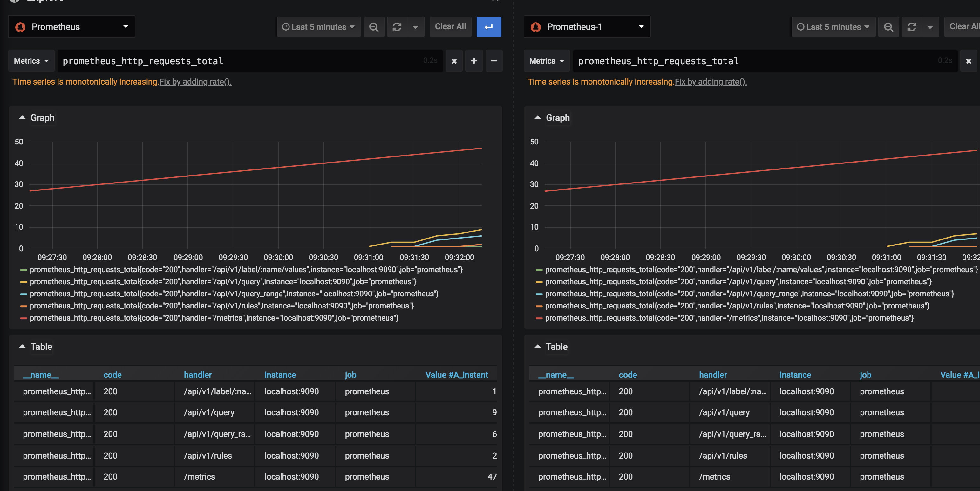Click Clear All button in left pane
The image size is (980, 491).
(449, 26)
